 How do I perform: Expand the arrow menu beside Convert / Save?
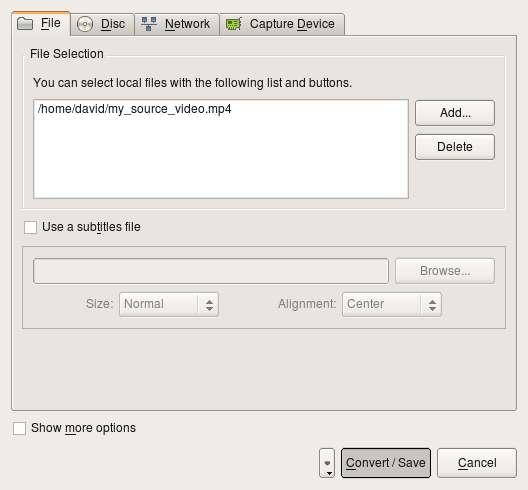tap(327, 463)
